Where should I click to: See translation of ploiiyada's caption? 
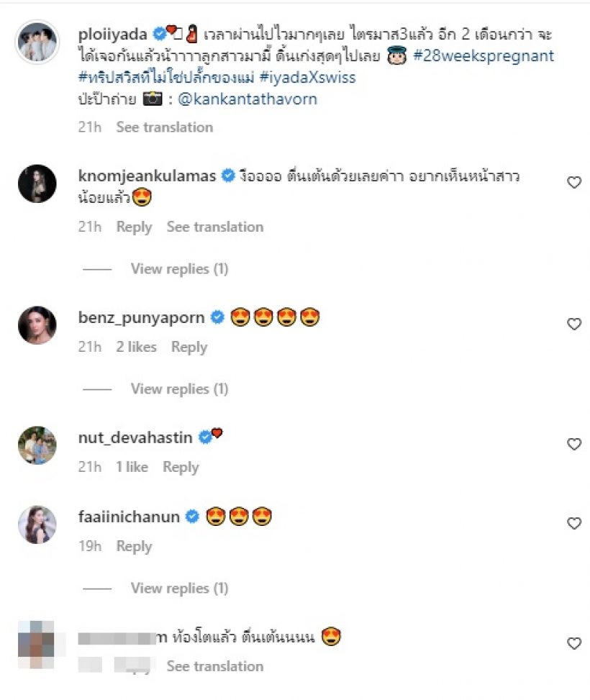click(165, 127)
